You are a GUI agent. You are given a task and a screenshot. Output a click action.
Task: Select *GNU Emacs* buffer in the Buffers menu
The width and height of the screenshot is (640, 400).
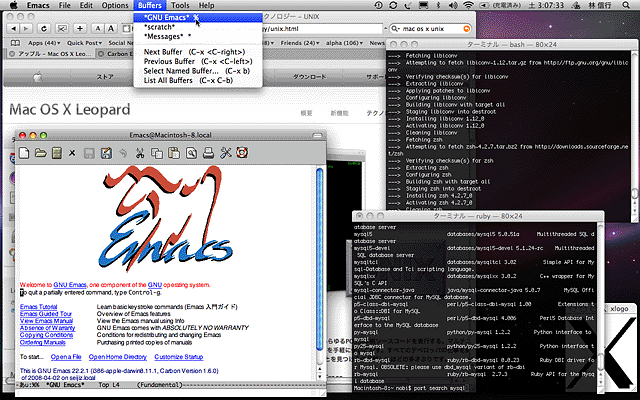(198, 18)
